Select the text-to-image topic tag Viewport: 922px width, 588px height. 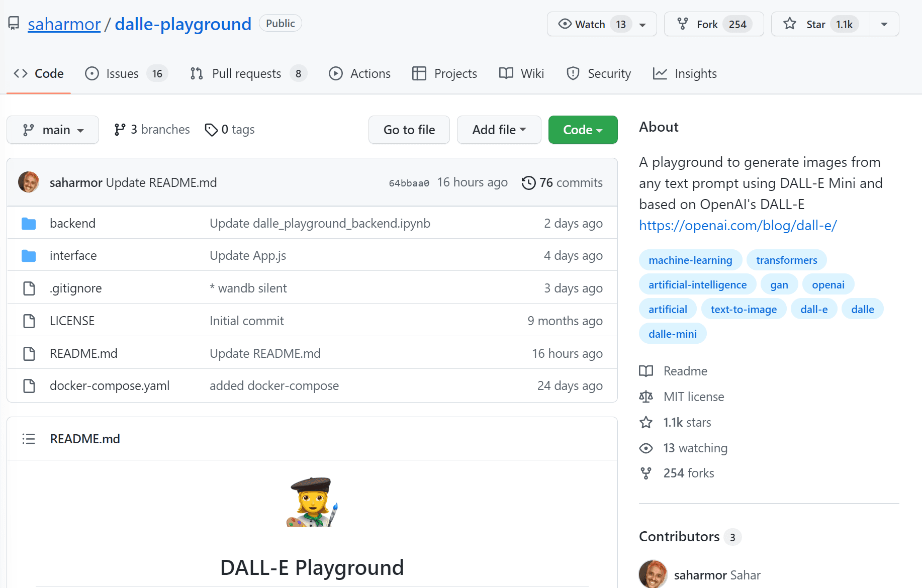(x=744, y=310)
